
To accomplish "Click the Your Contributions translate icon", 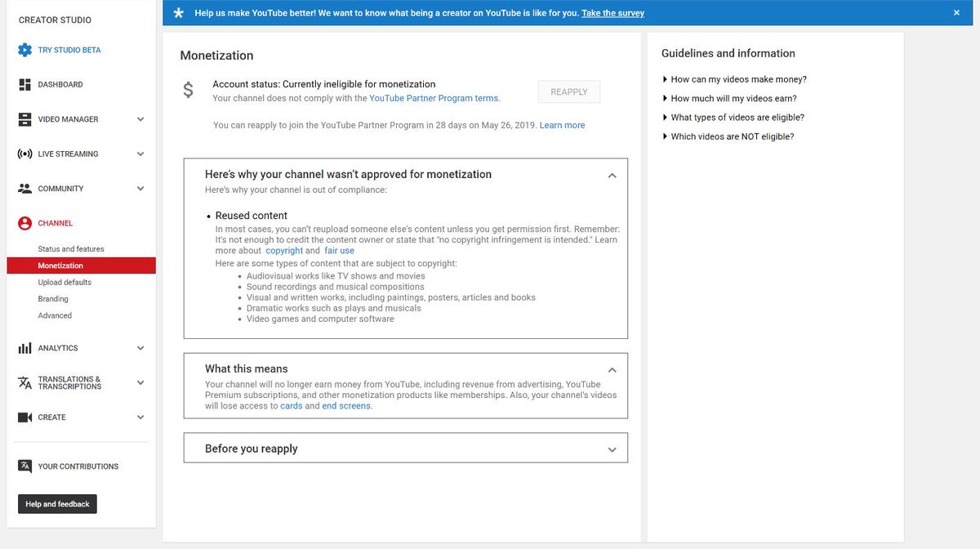I will 24,466.
